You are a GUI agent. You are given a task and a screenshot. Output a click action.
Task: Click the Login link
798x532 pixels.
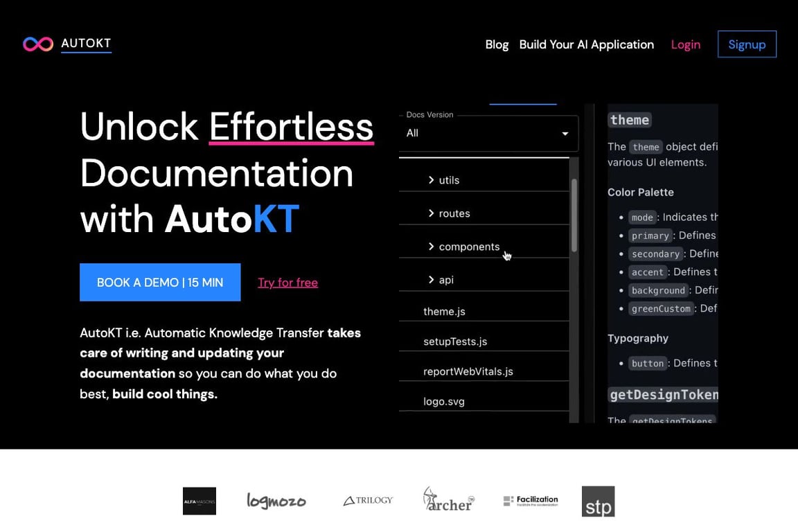pyautogui.click(x=686, y=45)
